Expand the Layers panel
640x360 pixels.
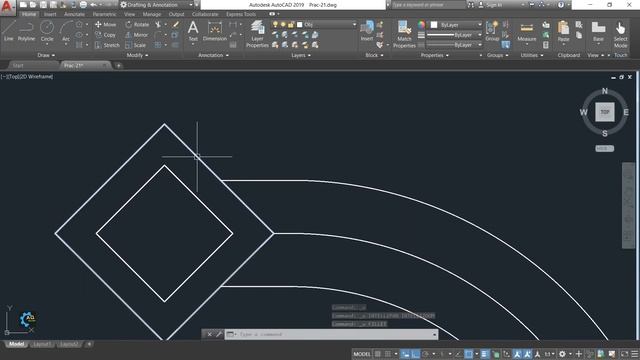pyautogui.click(x=301, y=55)
